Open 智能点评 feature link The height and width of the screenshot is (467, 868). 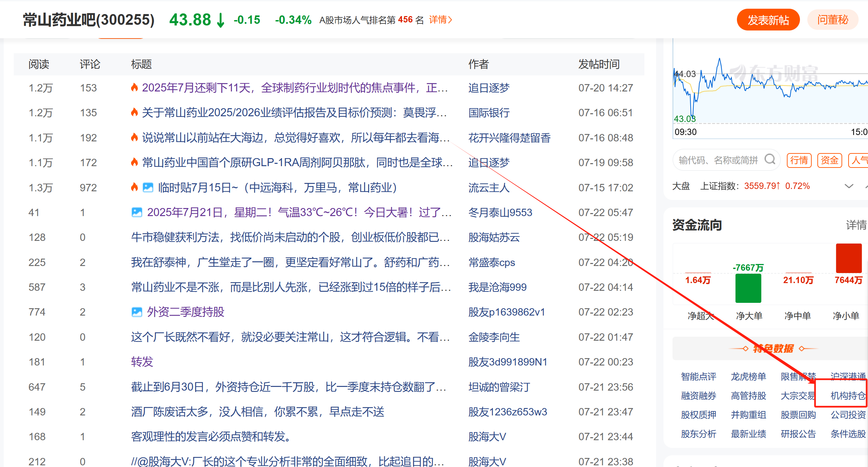(x=698, y=377)
